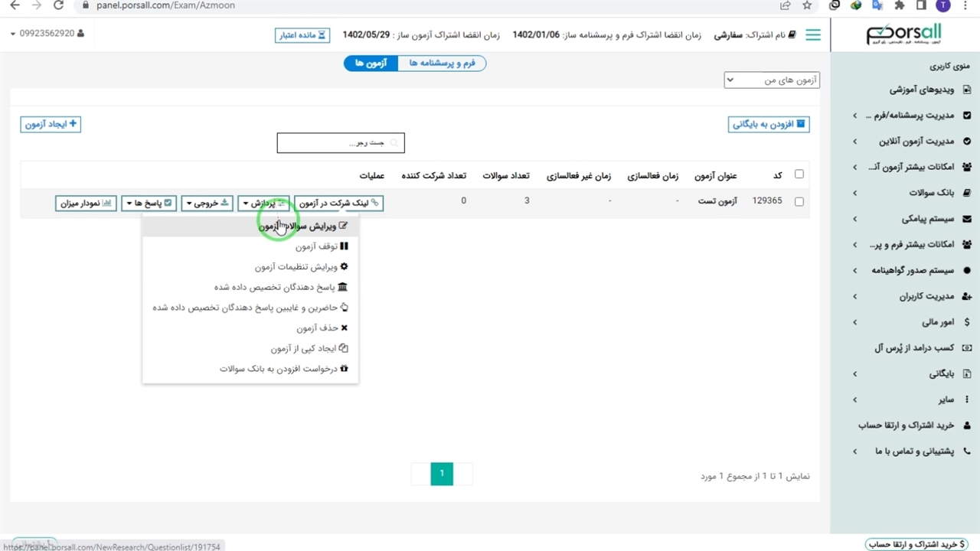Click لینک شرکت در آزمون button
980x551 pixels.
point(338,204)
